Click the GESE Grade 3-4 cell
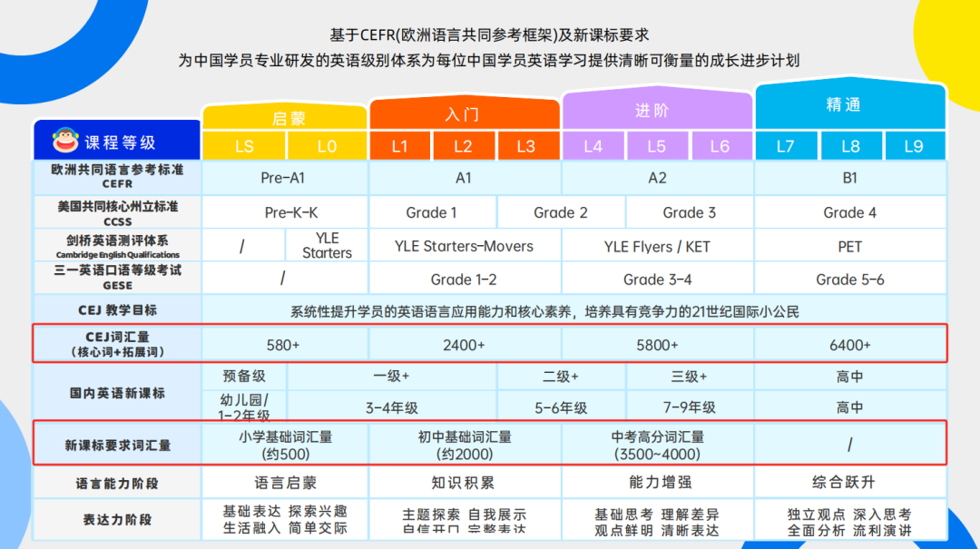 point(657,279)
